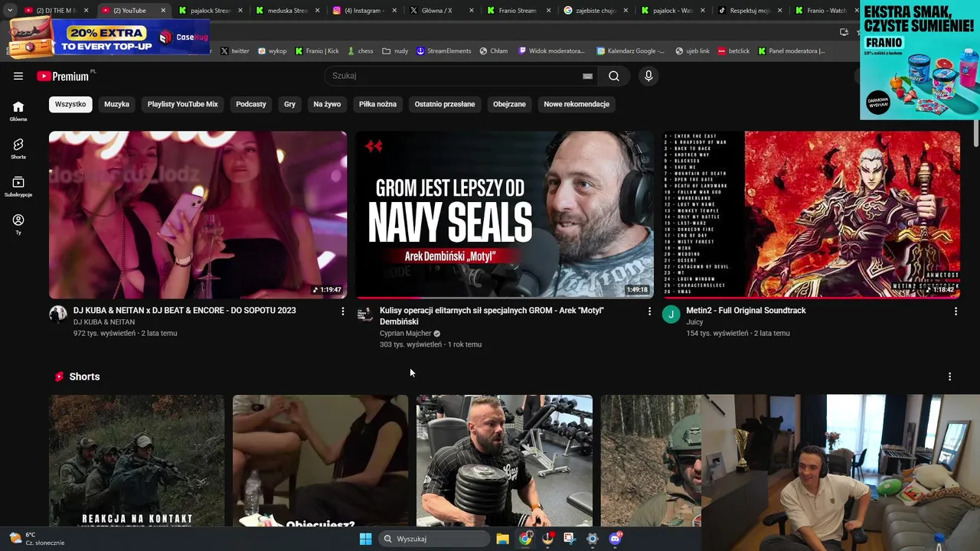
Task: Open more options for GROM video
Action: (649, 311)
